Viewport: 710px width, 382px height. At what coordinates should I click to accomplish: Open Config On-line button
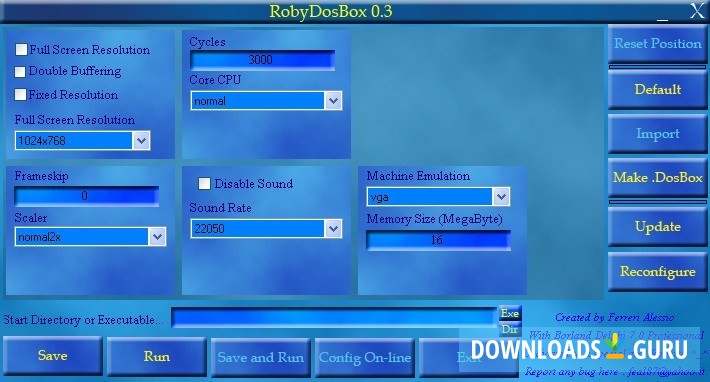tap(365, 357)
